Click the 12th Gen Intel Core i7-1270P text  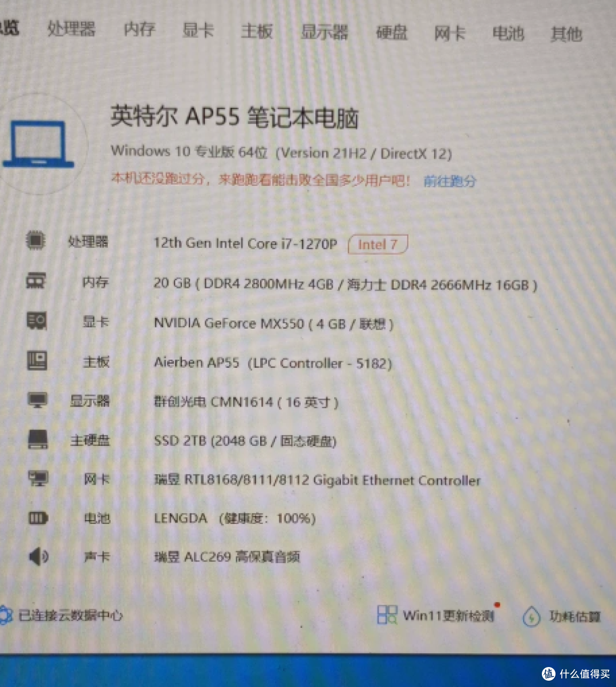(x=245, y=243)
